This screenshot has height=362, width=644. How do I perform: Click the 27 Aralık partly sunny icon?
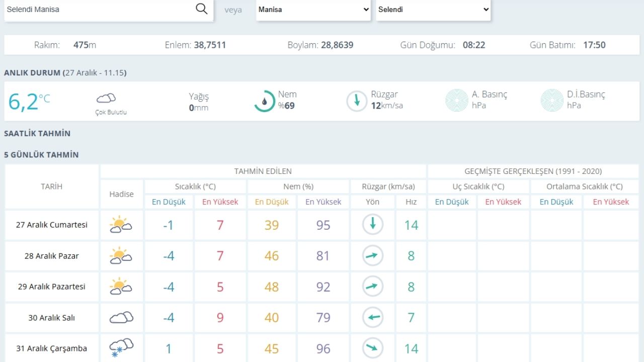tap(121, 225)
